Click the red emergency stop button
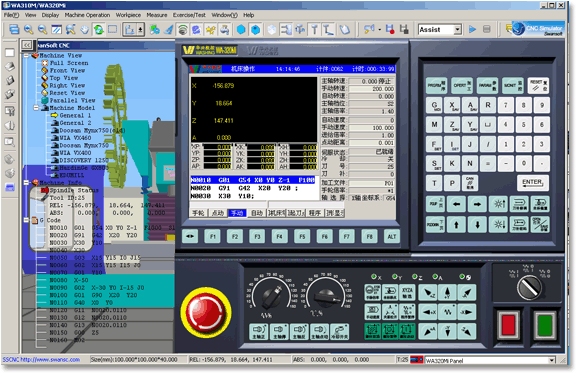This screenshot has width=583, height=377. (206, 312)
